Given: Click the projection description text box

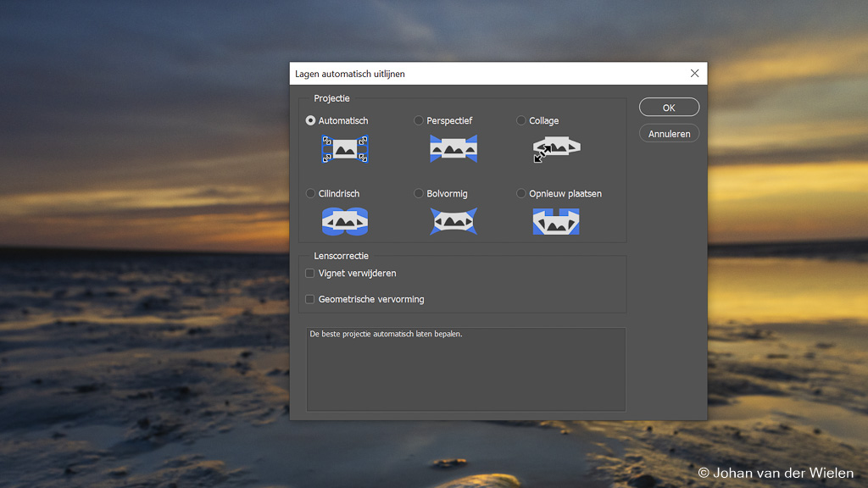Looking at the screenshot, I should 465,369.
